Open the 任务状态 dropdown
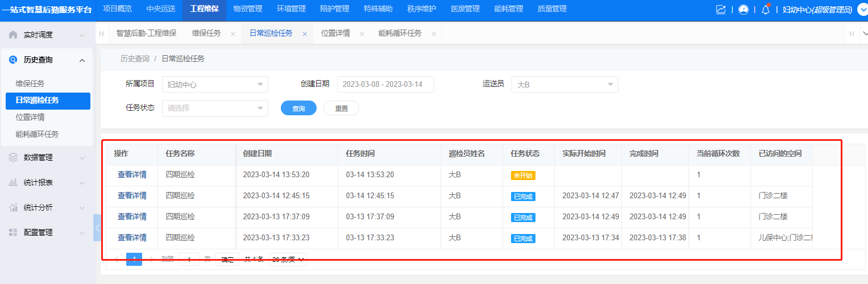868x284 pixels. click(x=215, y=108)
